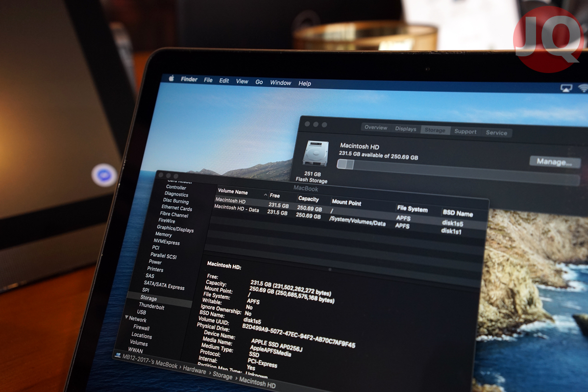Image resolution: width=588 pixels, height=392 pixels.
Task: Open the Edit menu
Action: (224, 80)
